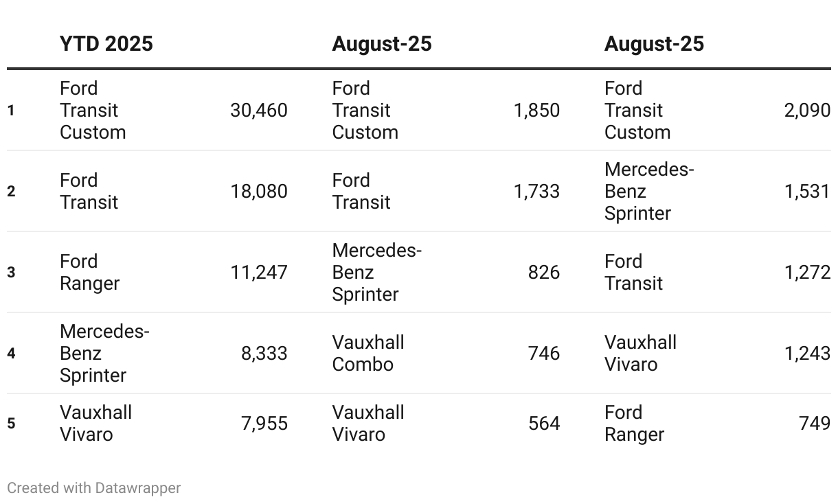Select the 7,955 Vauxhall Vivaro figure
Viewport: 838px width, 504px height.
[x=264, y=424]
